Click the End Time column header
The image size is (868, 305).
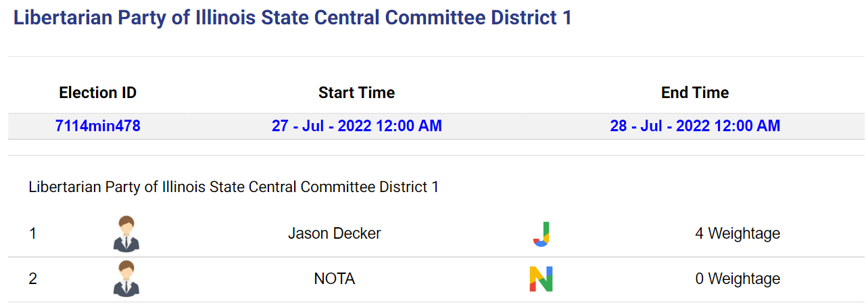pos(695,93)
